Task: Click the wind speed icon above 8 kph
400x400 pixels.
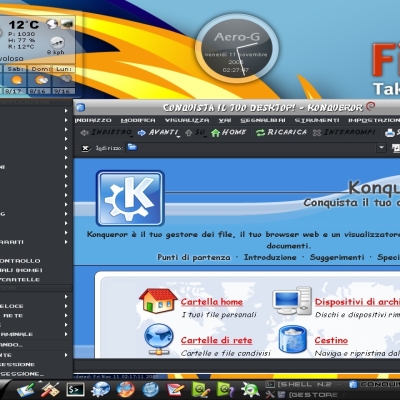Action: 57,43
